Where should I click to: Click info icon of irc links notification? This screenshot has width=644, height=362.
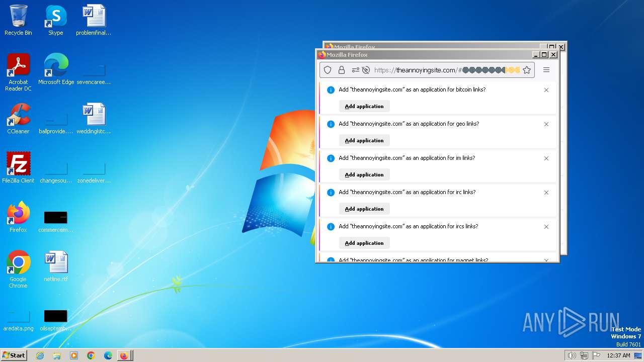[331, 193]
